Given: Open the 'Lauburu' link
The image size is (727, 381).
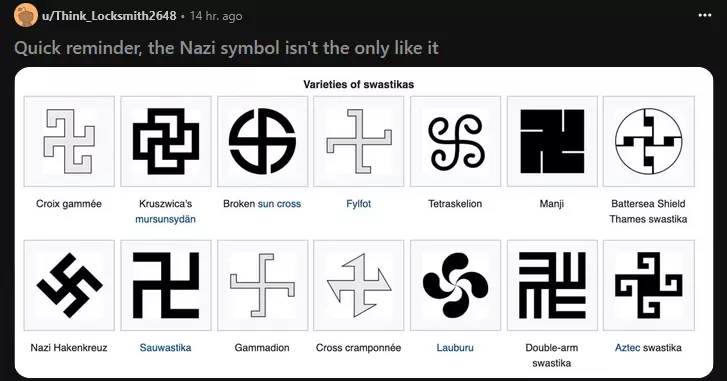Looking at the screenshot, I should (x=455, y=348).
